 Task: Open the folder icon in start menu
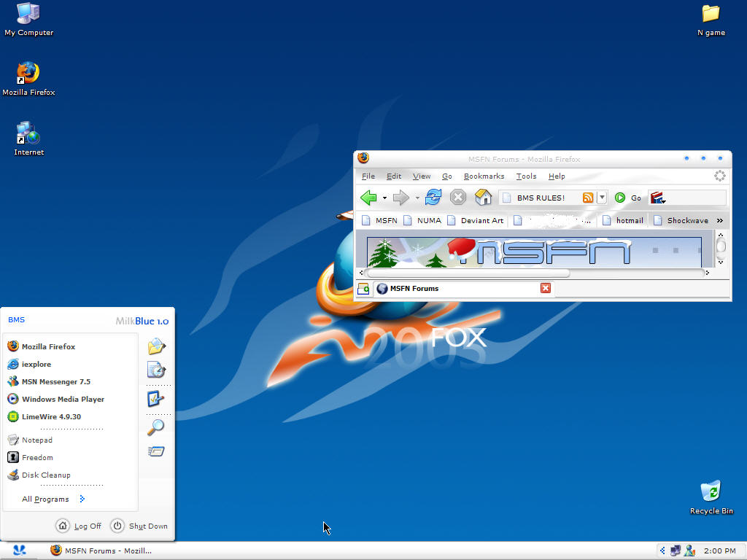point(156,346)
